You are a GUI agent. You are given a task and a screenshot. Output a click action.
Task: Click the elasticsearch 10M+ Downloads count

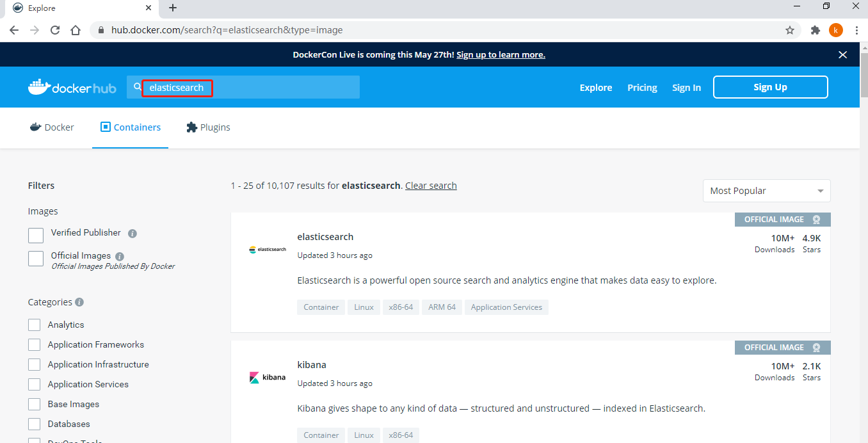(x=775, y=243)
